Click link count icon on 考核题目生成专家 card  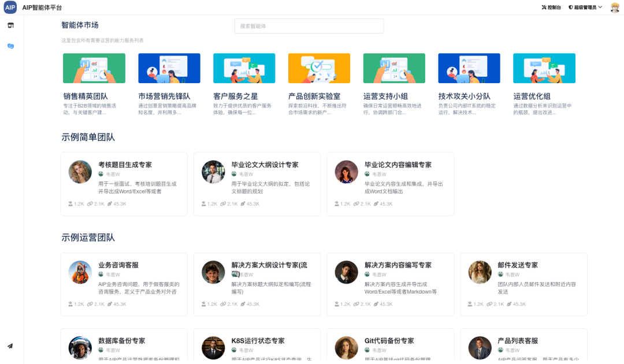[90, 204]
